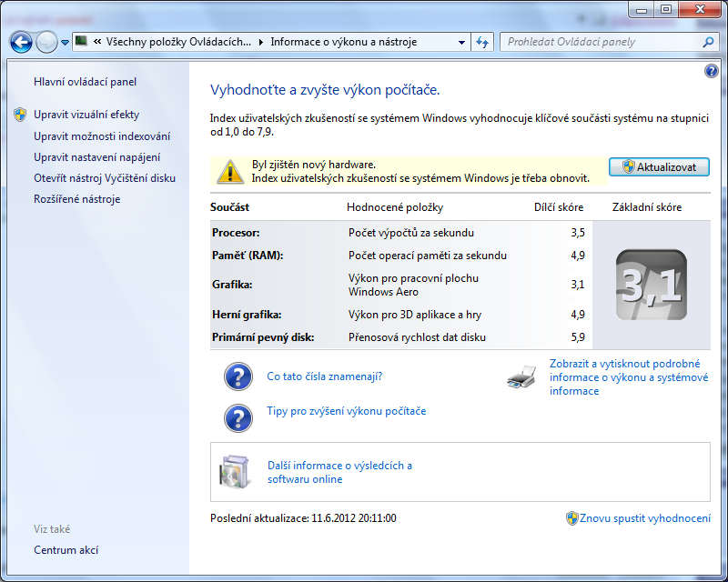Click the Aktualizovat button
The width and height of the screenshot is (728, 582).
(659, 167)
